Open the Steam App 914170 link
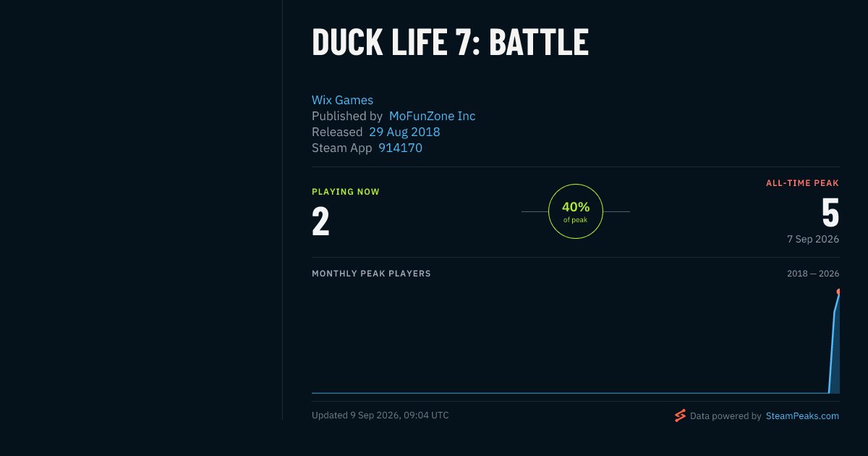 click(400, 148)
